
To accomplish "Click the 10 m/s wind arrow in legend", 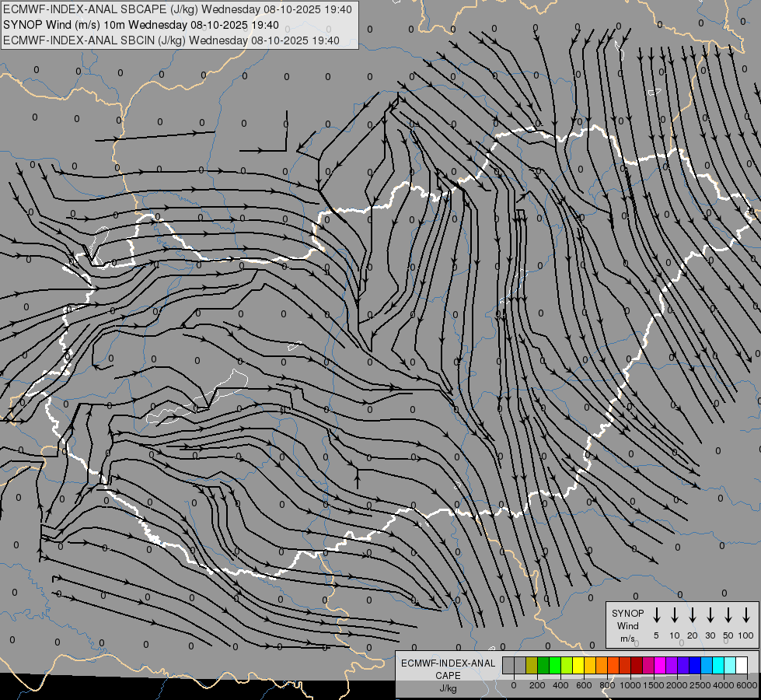I will coord(674,615).
